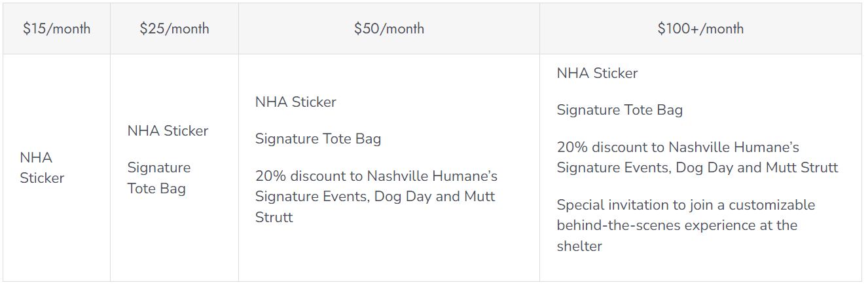The height and width of the screenshot is (285, 868).
Task: Click the $50/month column header
Action: point(389,29)
